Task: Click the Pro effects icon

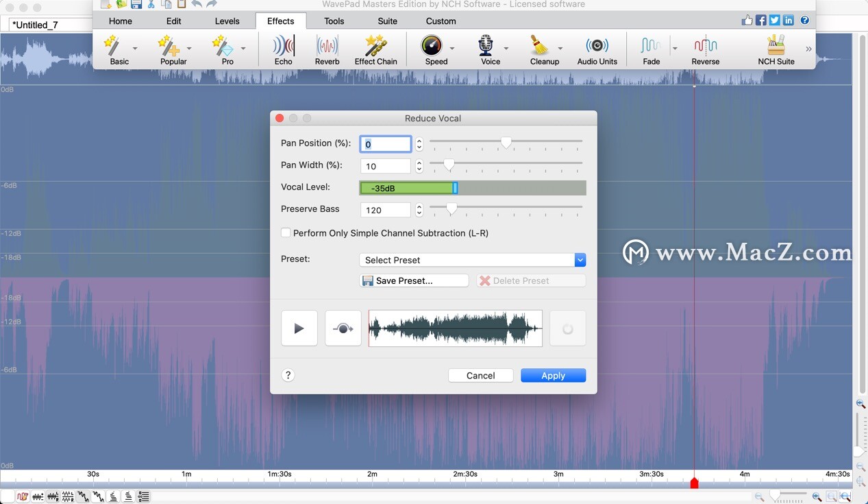Action: (221, 46)
